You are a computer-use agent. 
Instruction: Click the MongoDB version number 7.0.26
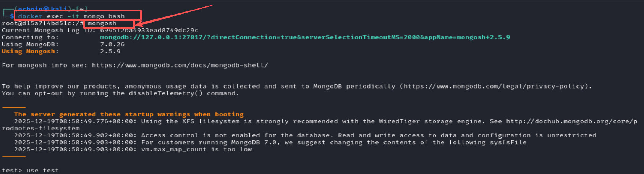(x=112, y=44)
